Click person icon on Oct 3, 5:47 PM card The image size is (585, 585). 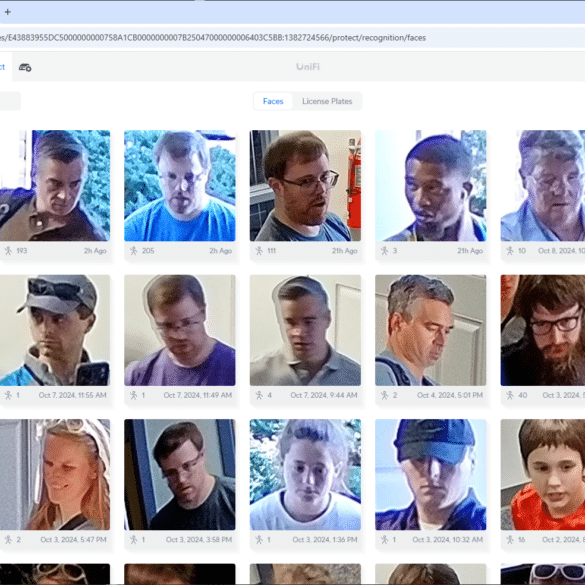(8, 539)
